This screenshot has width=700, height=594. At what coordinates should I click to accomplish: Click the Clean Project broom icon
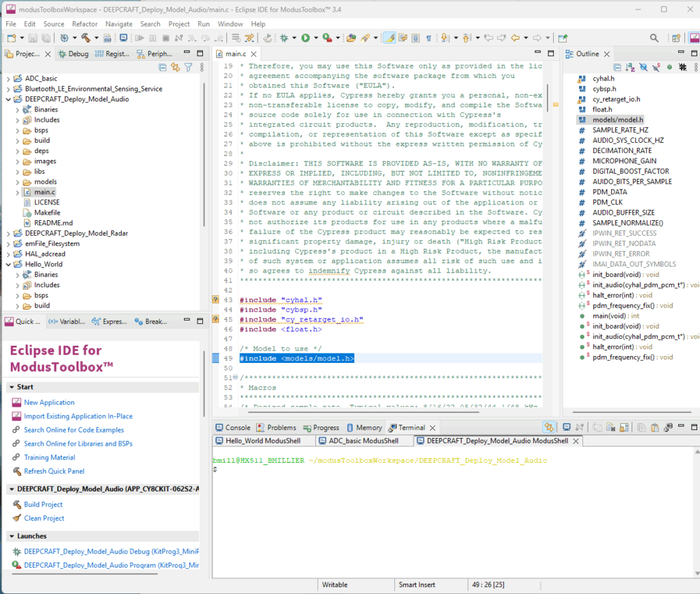[17, 518]
